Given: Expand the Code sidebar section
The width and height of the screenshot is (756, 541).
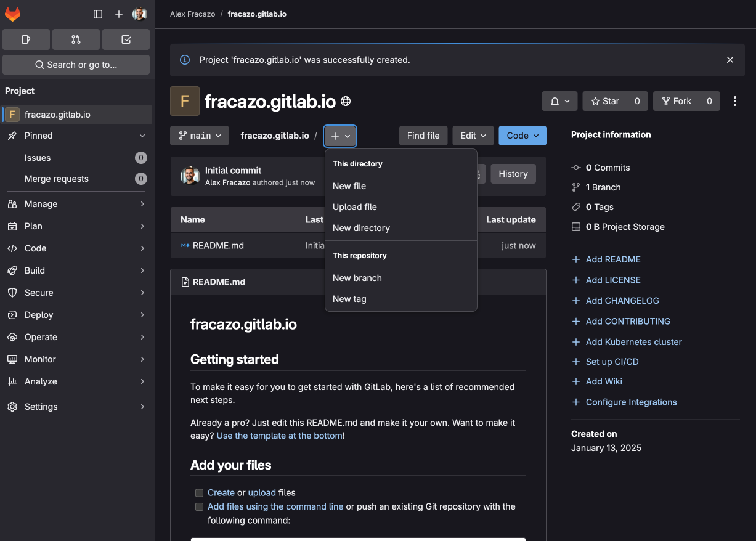Looking at the screenshot, I should click(77, 248).
